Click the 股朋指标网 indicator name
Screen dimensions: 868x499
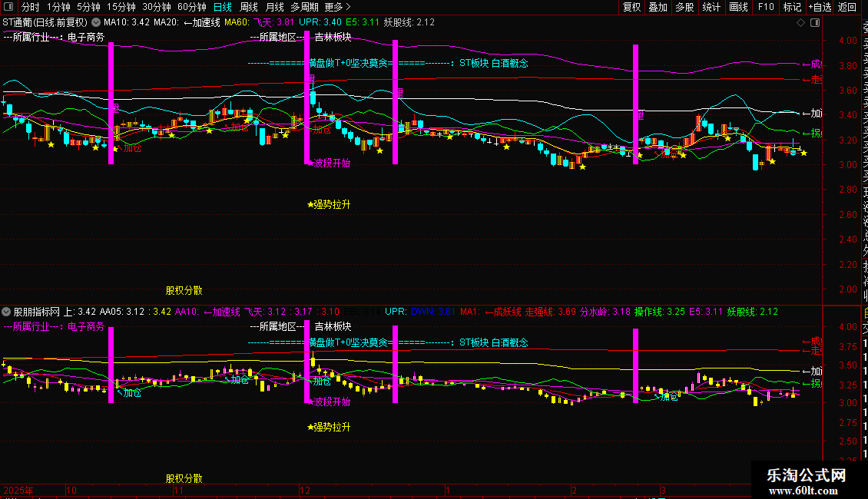coord(37,312)
